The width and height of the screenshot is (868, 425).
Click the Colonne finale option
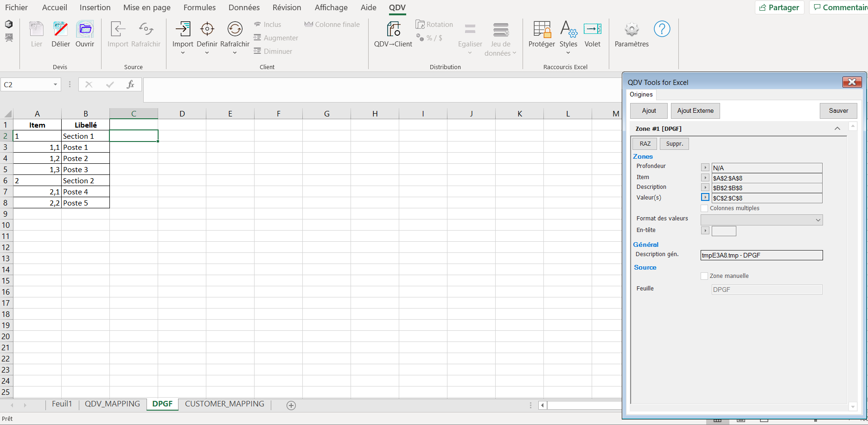click(x=332, y=25)
